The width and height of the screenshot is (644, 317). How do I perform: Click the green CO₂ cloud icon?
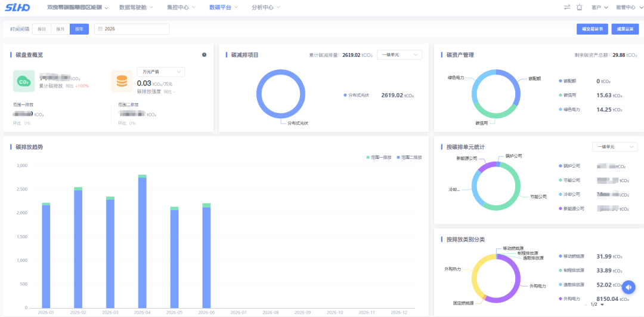[x=23, y=81]
